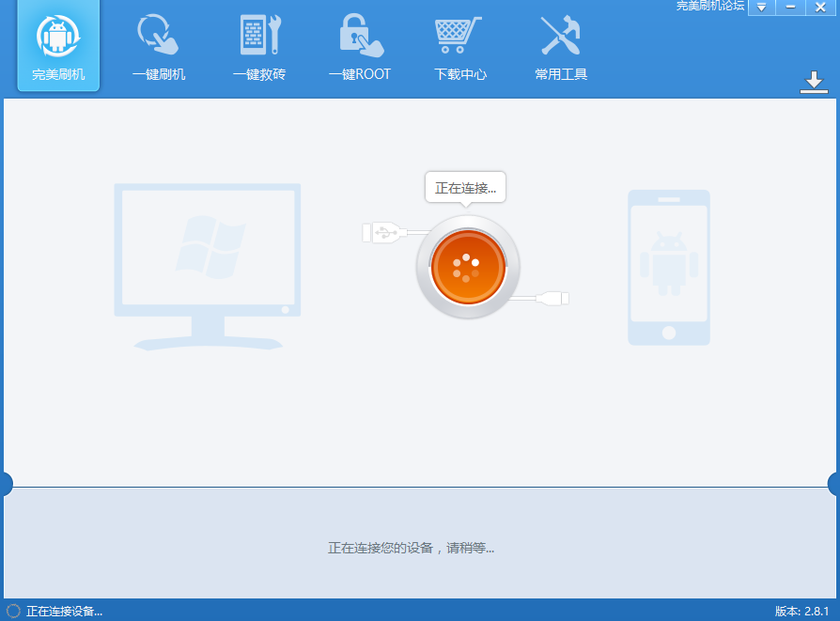The image size is (840, 621).
Task: Open the 一键救砖 rescue tab
Action: (x=259, y=47)
